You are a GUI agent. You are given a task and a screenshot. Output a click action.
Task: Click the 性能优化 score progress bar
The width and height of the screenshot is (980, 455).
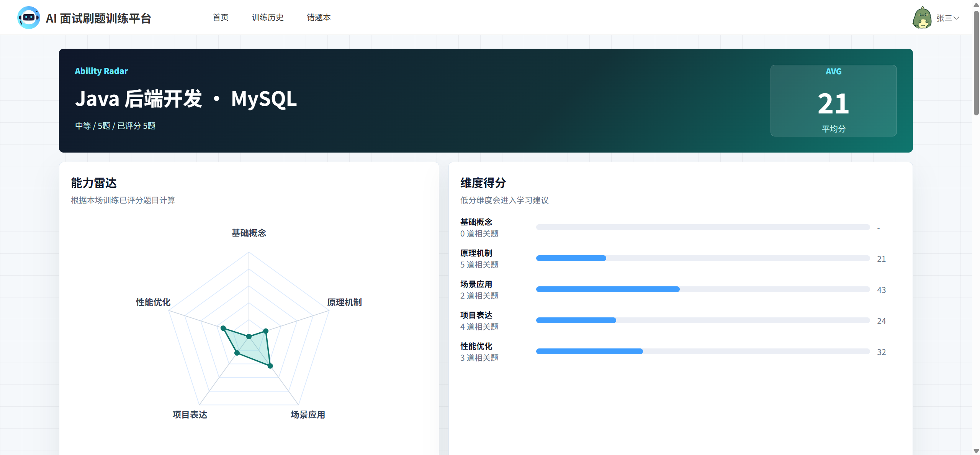tap(703, 352)
